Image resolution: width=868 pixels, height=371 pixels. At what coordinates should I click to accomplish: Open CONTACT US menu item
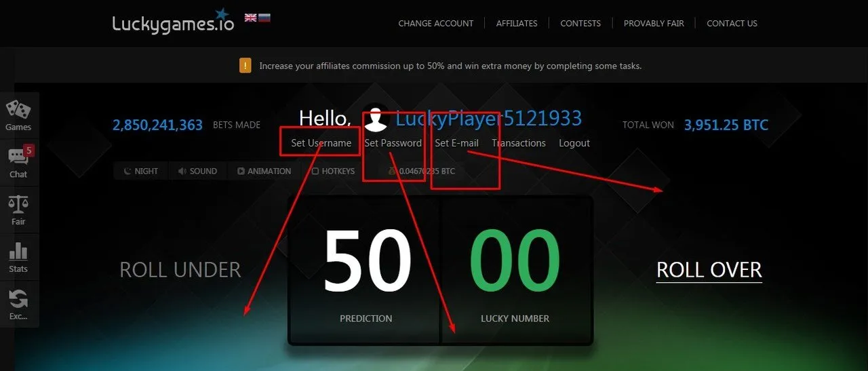coord(732,23)
